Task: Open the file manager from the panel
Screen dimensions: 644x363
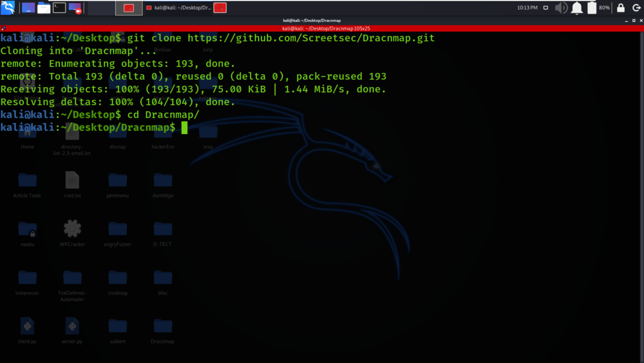Action: 44,8
